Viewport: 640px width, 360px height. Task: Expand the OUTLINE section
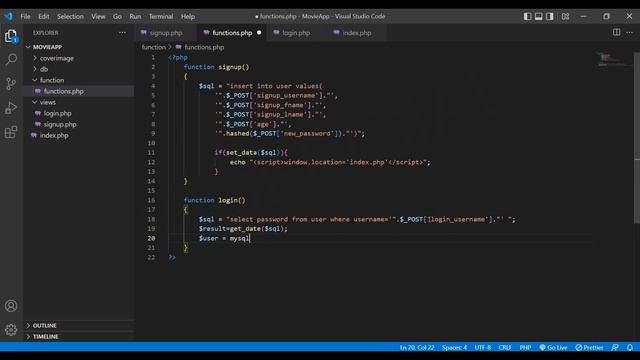coord(79,325)
